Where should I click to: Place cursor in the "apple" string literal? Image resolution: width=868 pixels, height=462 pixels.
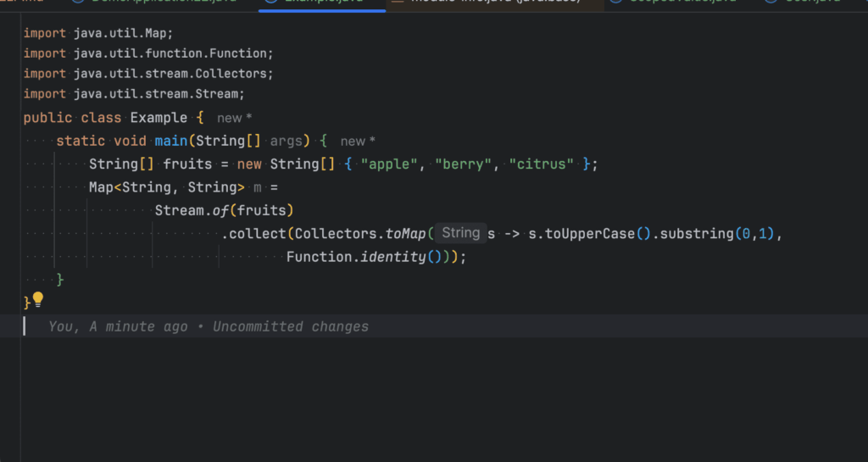coord(390,164)
